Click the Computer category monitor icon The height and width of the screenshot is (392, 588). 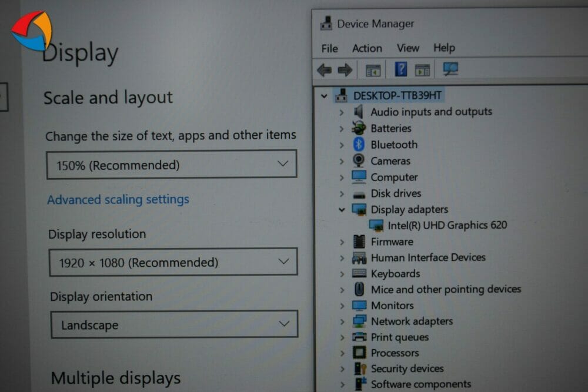[x=359, y=177]
